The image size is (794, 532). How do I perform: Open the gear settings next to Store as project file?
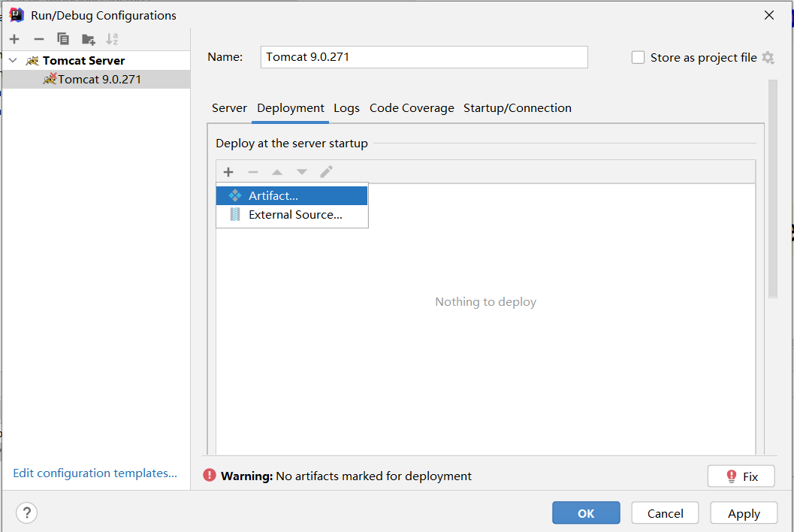click(x=768, y=58)
